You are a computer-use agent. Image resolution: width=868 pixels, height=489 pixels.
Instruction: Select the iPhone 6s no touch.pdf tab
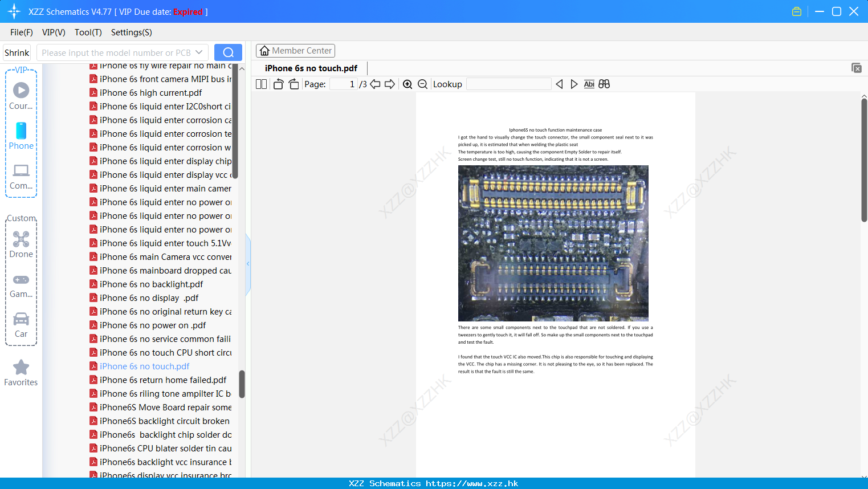point(311,68)
